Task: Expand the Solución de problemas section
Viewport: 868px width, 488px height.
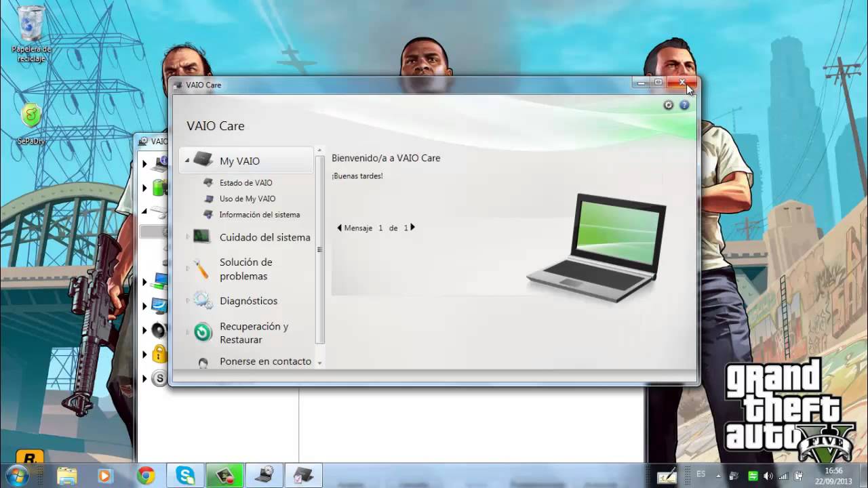Action: pos(188,269)
